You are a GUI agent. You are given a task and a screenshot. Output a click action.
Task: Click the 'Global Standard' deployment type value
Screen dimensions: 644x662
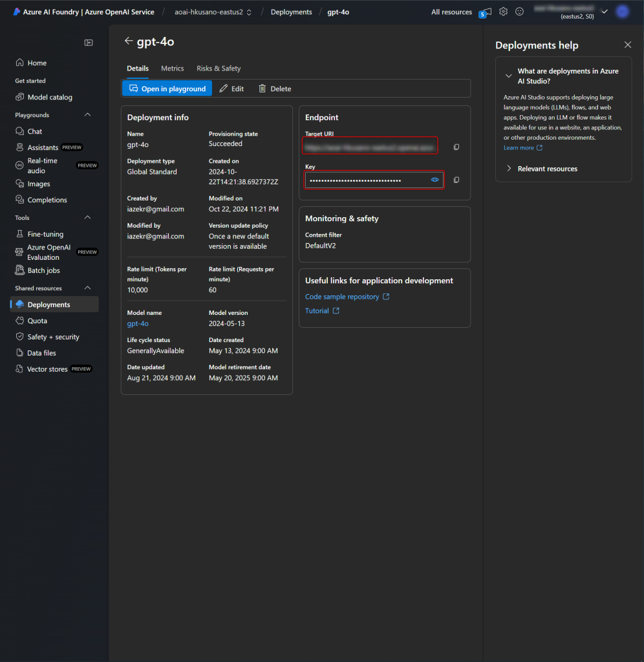coord(152,172)
